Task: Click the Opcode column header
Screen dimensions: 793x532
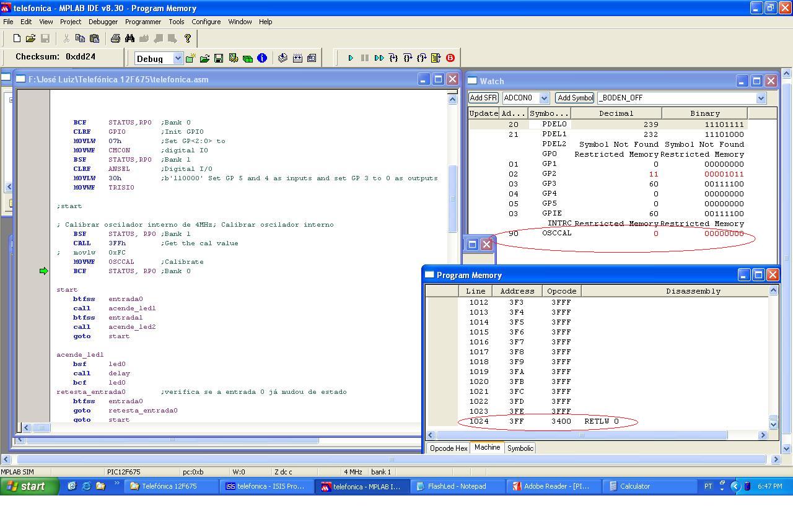Action: click(x=561, y=290)
